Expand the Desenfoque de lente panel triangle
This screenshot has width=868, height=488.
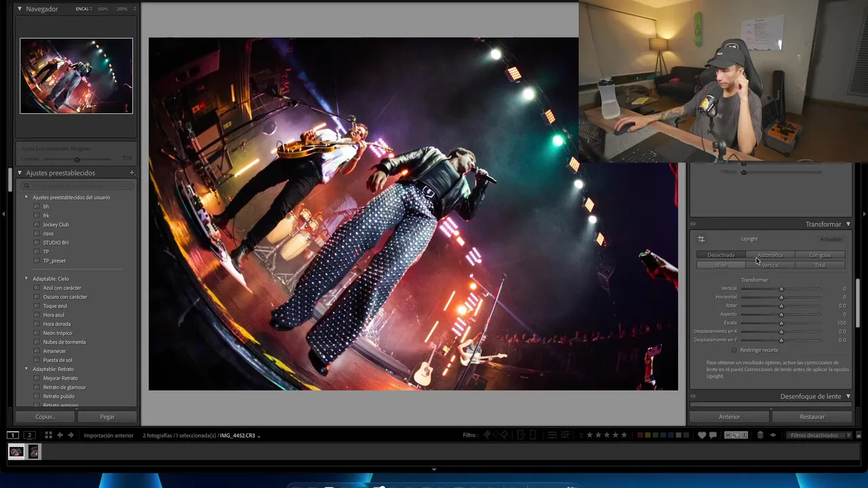[x=848, y=396]
